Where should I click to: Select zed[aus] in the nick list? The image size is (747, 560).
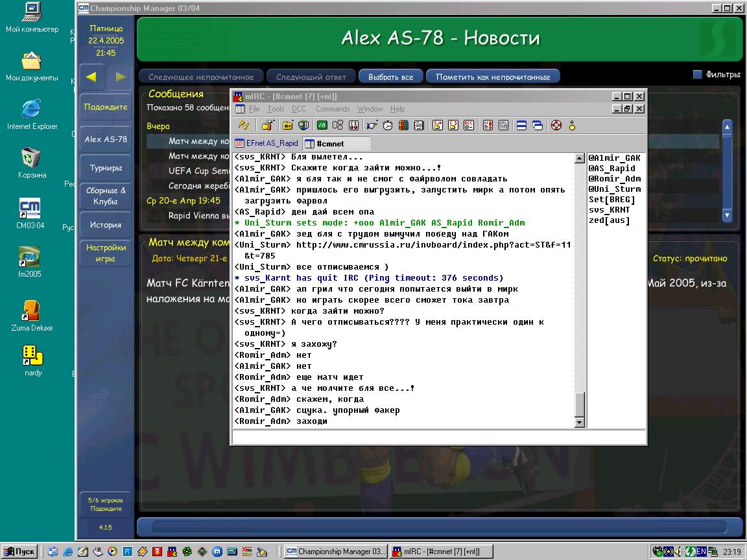point(610,220)
